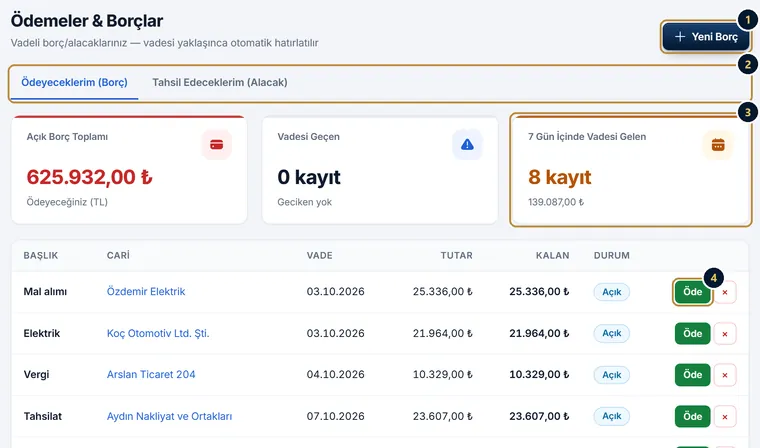
Task: Click the red card icon in Açık Borç Toplamı
Action: [x=217, y=144]
